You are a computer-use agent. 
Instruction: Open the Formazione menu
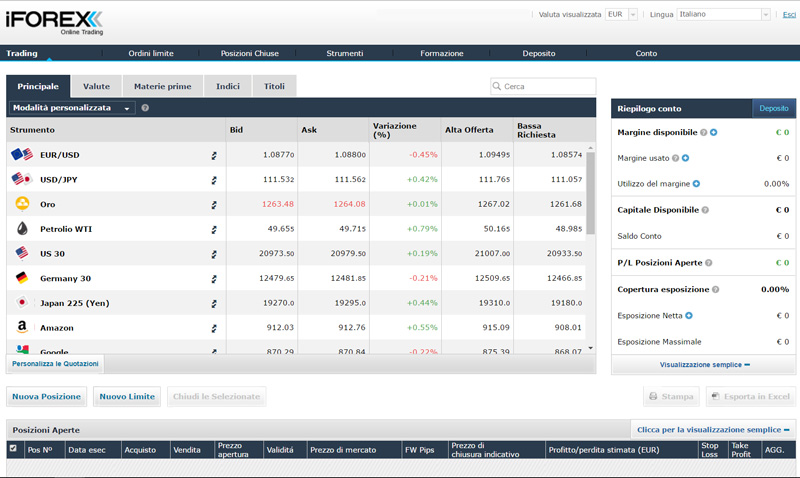coord(442,53)
